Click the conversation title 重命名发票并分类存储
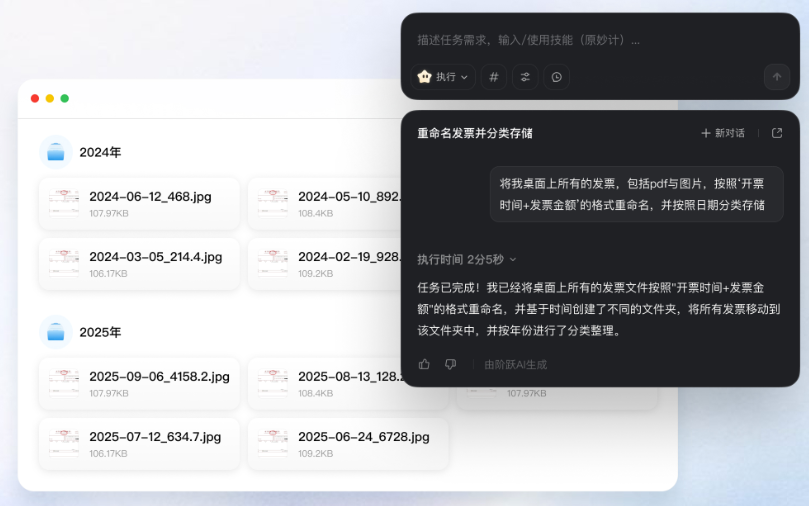The image size is (809, 506). click(x=475, y=134)
